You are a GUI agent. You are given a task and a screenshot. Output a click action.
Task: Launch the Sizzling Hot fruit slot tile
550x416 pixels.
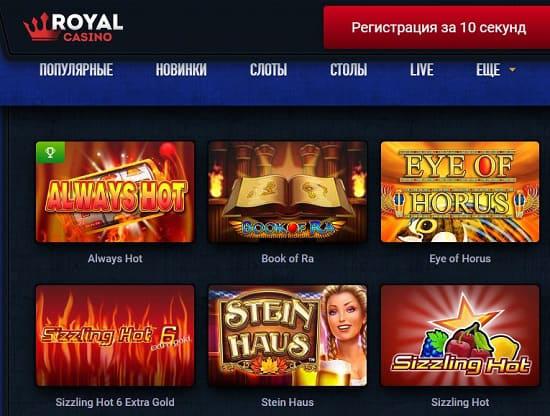click(460, 336)
